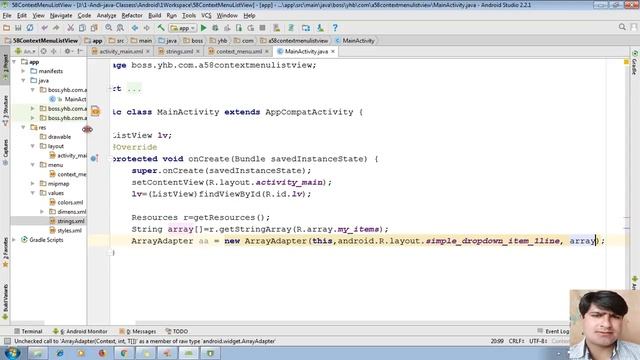Click the Paste toolbar icon
The image size is (640, 360).
tap(94, 28)
